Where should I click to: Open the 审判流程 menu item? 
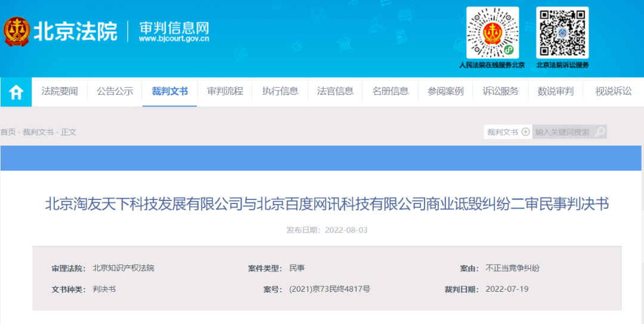tap(225, 91)
